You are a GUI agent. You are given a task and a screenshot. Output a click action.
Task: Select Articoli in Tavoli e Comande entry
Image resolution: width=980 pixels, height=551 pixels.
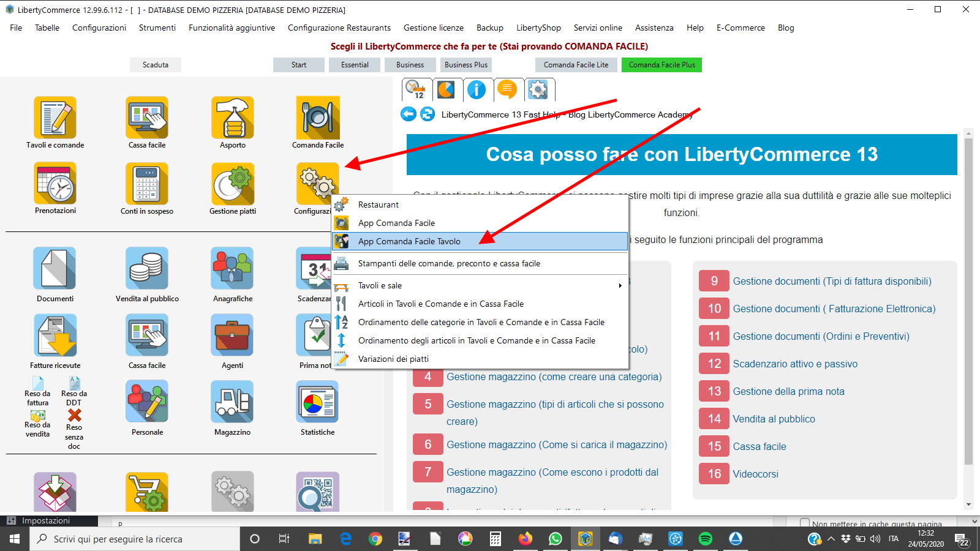tap(480, 304)
